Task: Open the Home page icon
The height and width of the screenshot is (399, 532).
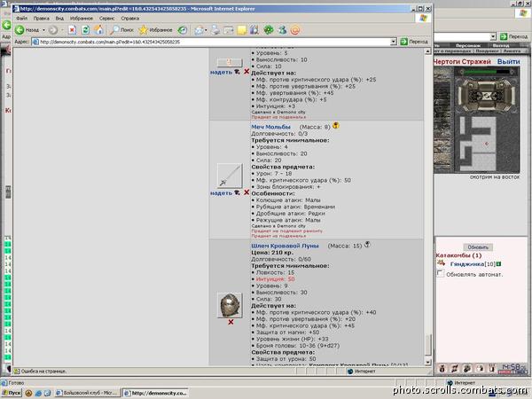Action: coord(98,30)
